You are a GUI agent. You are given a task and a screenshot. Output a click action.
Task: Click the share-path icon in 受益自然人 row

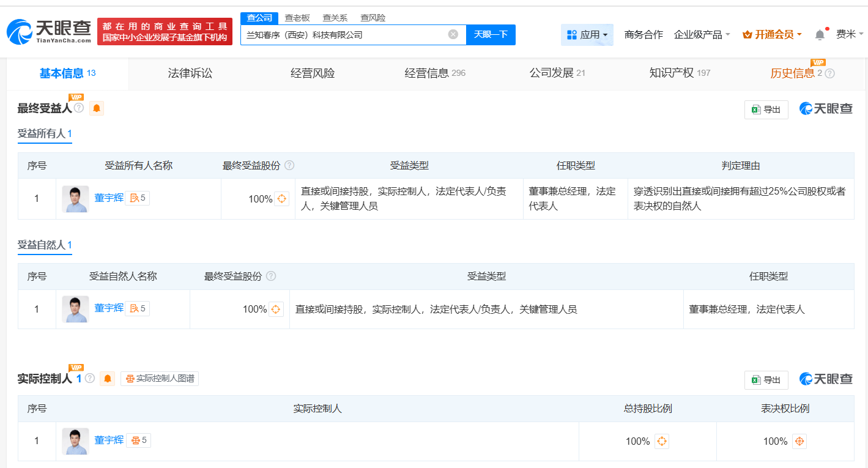[276, 310]
